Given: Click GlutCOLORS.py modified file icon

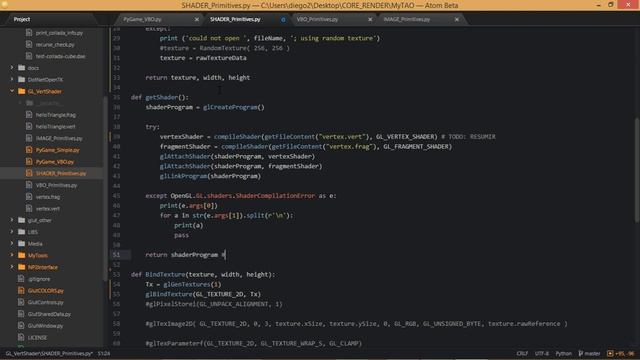Looking at the screenshot, I should 21,291.
